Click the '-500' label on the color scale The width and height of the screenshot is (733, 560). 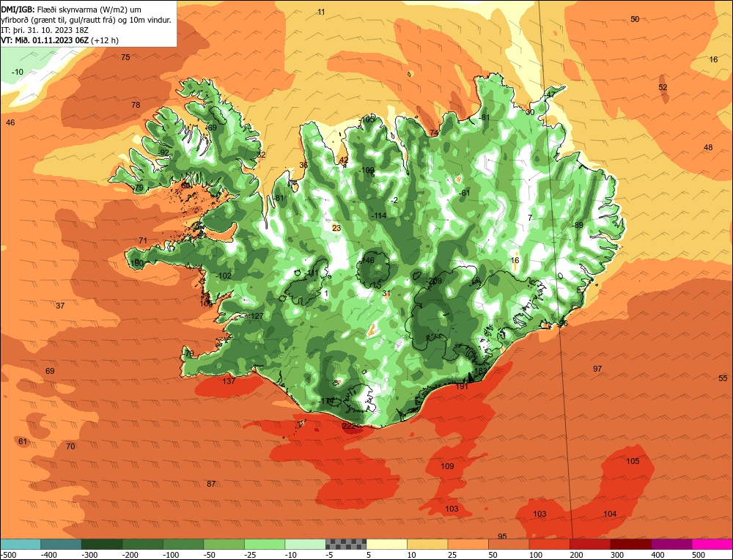(x=8, y=555)
